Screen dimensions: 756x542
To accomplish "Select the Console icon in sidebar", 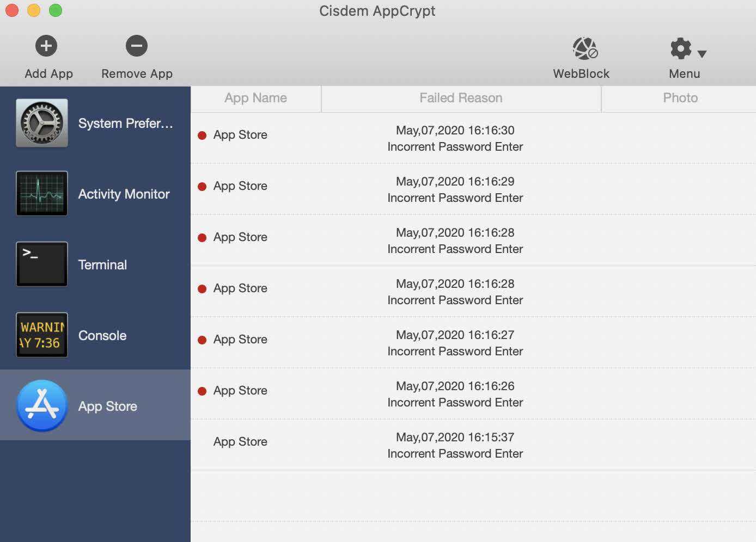I will [x=42, y=335].
